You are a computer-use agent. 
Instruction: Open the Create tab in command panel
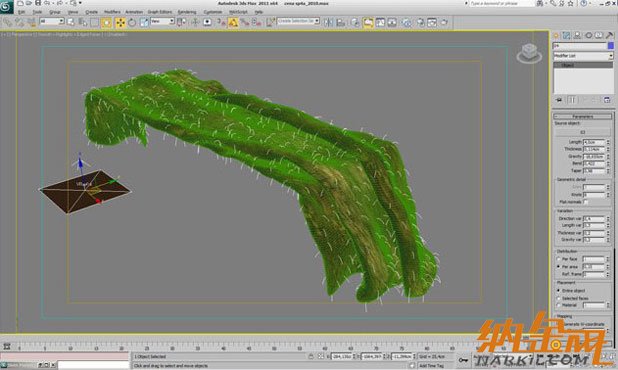[556, 35]
